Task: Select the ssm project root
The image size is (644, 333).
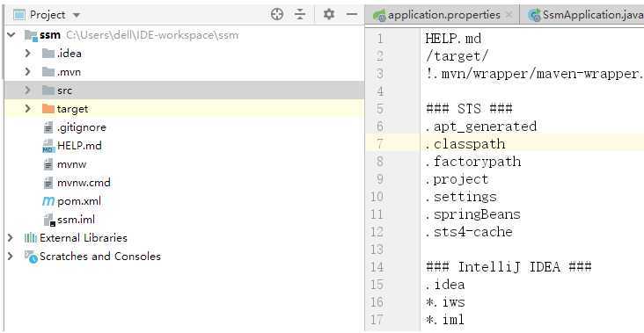Action: 50,35
